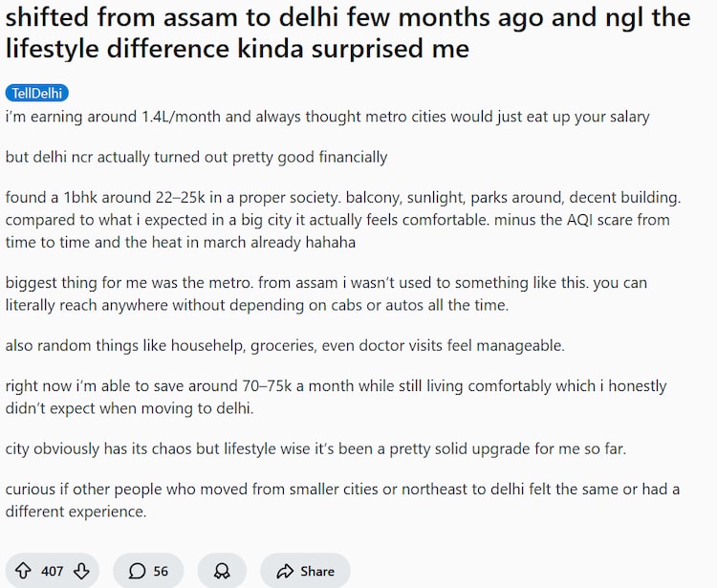Click the househelp and groceries line
Image resolution: width=717 pixels, height=588 pixels.
pyautogui.click(x=285, y=345)
